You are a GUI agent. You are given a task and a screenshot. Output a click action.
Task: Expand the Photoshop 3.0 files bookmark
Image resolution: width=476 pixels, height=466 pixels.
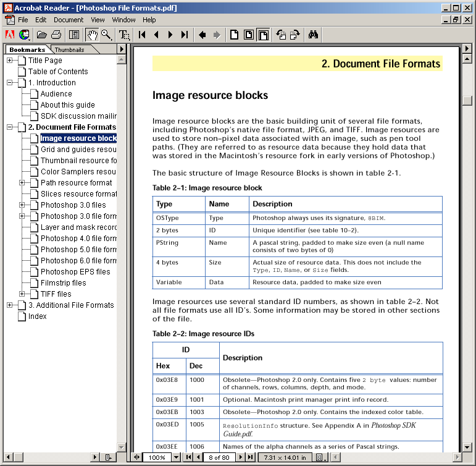pyautogui.click(x=22, y=205)
